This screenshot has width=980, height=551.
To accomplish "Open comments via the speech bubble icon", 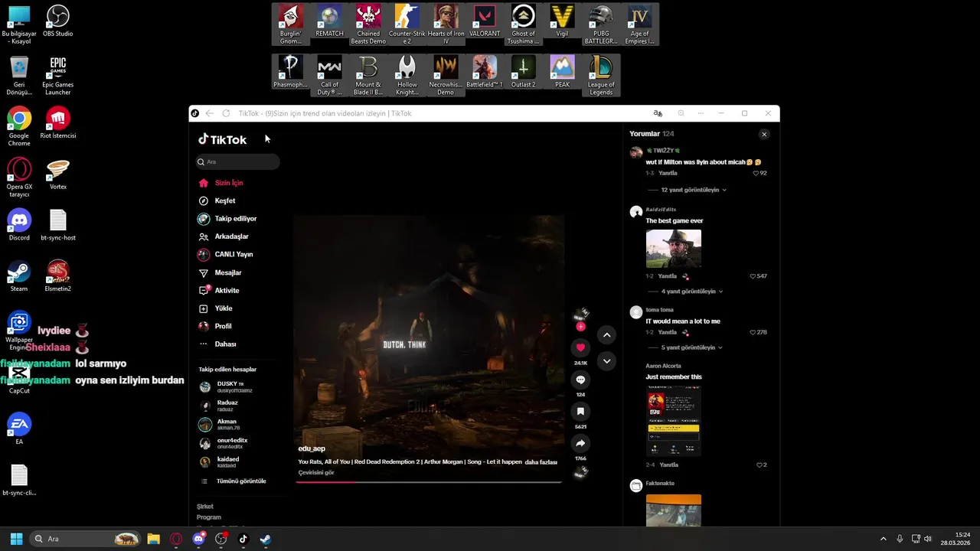I will point(580,380).
